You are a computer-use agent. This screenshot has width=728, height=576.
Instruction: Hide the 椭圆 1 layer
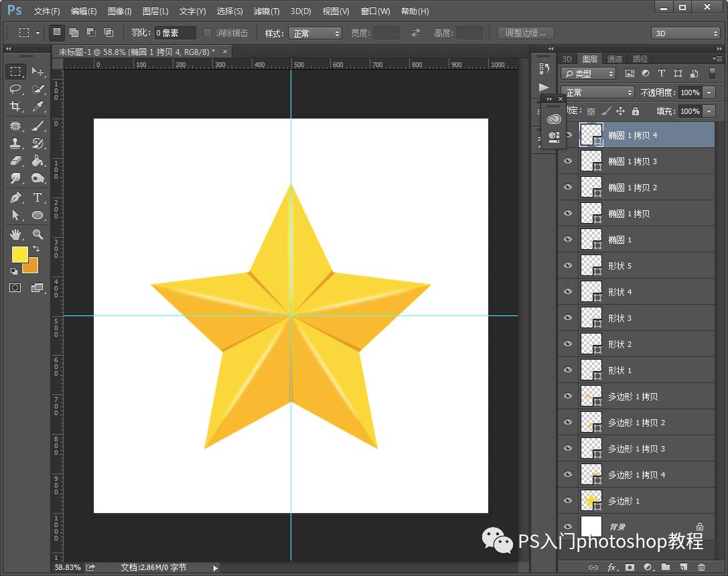(568, 239)
